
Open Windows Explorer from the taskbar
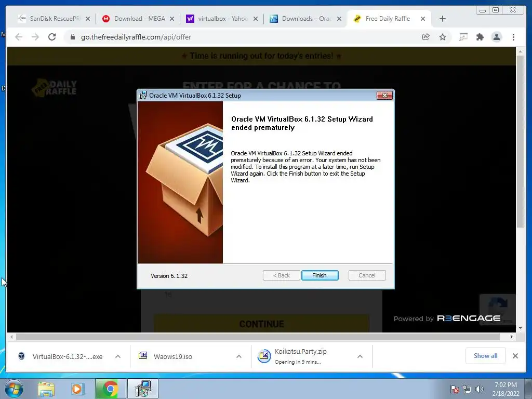(x=46, y=389)
